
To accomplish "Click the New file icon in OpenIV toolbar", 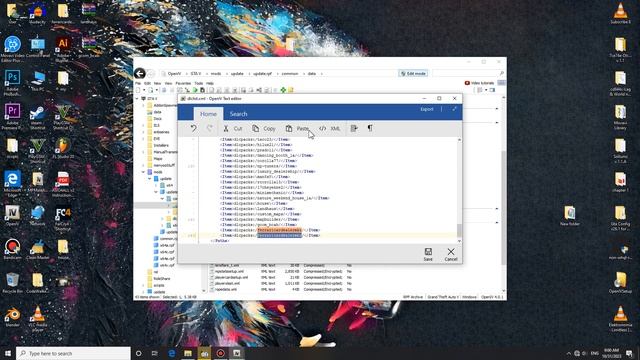I will pyautogui.click(x=138, y=90).
